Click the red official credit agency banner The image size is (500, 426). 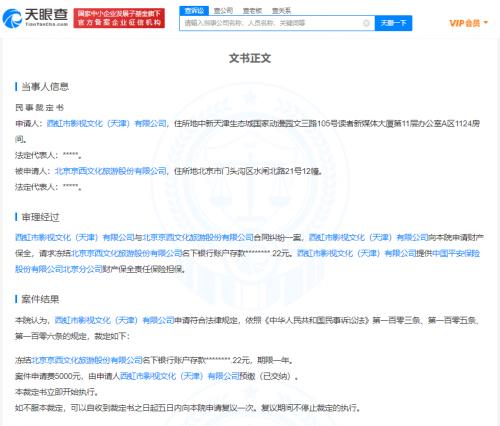tap(119, 18)
